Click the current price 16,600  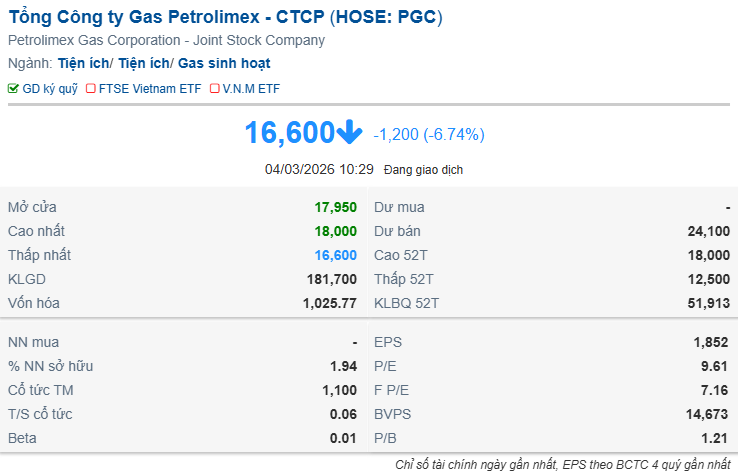pos(289,133)
